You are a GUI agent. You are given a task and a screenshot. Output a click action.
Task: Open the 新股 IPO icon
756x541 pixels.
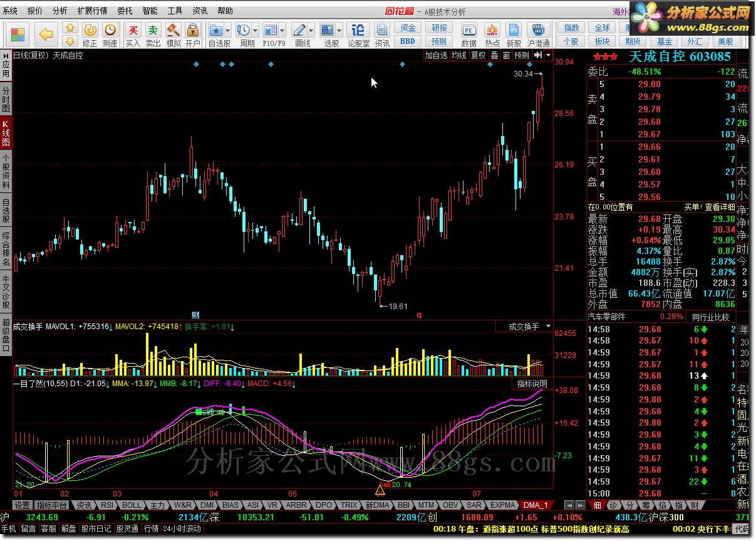(x=514, y=35)
